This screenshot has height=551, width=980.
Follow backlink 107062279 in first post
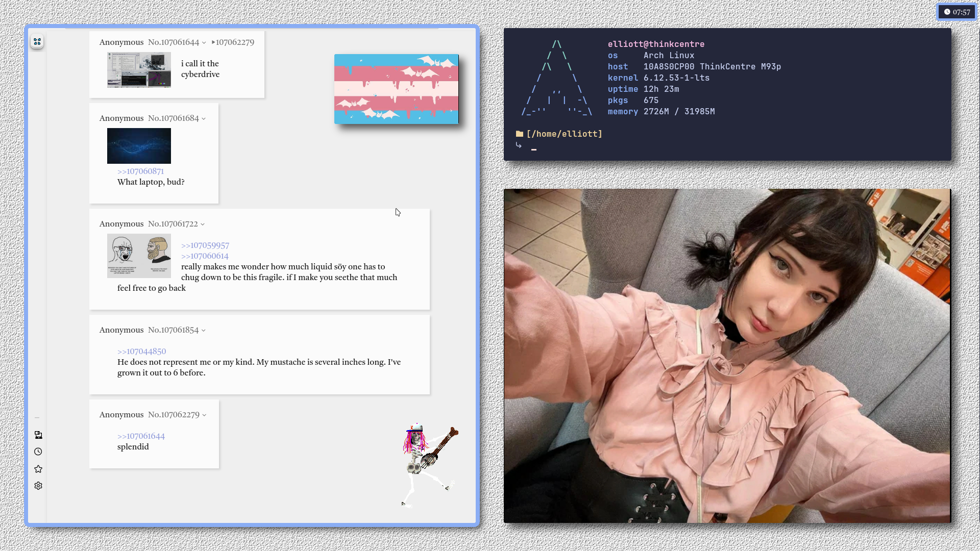tap(234, 42)
